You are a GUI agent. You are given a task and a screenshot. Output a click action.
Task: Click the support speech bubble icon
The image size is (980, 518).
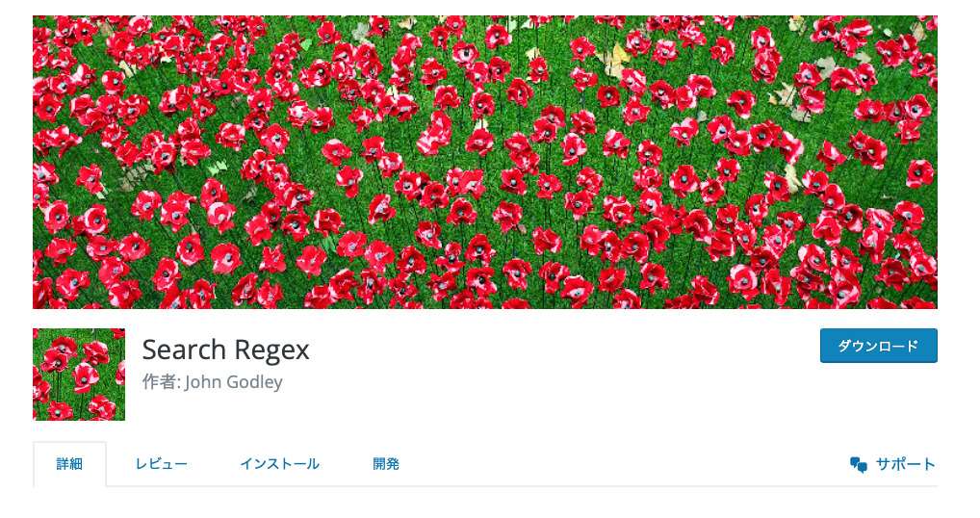point(858,464)
